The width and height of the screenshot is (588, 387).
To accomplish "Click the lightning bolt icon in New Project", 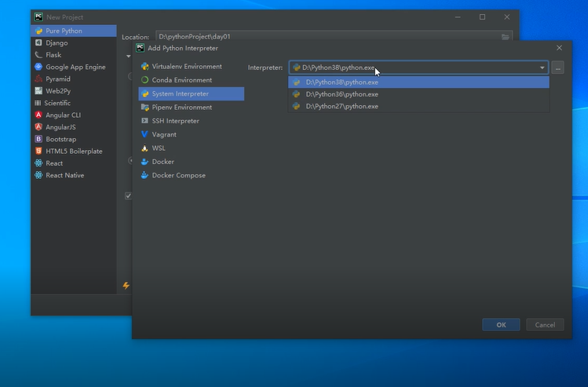I will 126,286.
